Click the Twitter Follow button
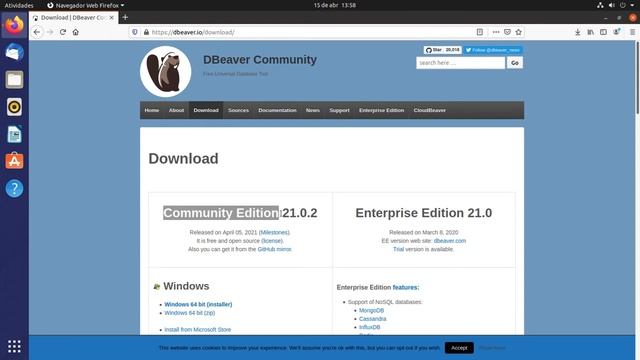 (x=493, y=50)
